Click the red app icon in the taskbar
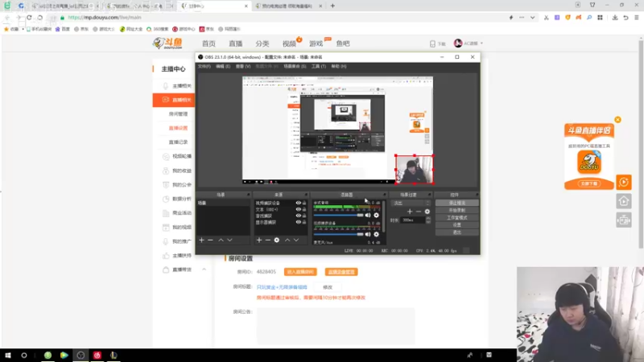Image resolution: width=644 pixels, height=362 pixels. coord(97,355)
